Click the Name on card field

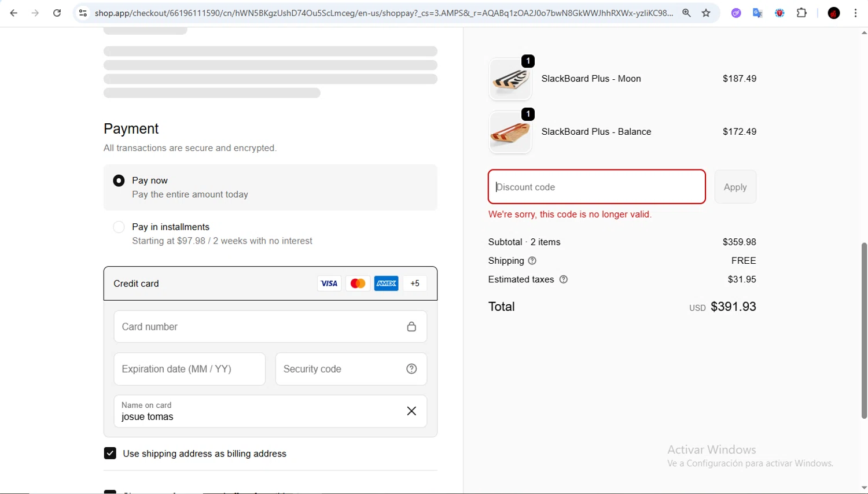pyautogui.click(x=270, y=411)
